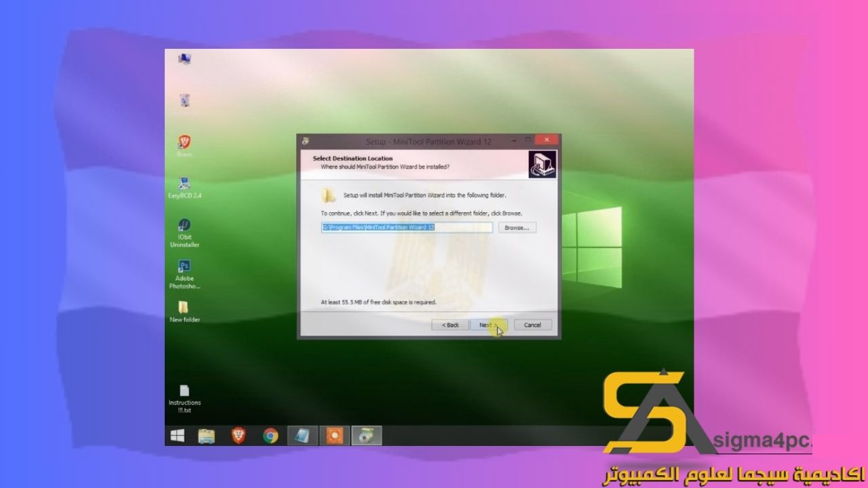868x488 pixels.
Task: Go back with the < Back button
Action: point(450,325)
